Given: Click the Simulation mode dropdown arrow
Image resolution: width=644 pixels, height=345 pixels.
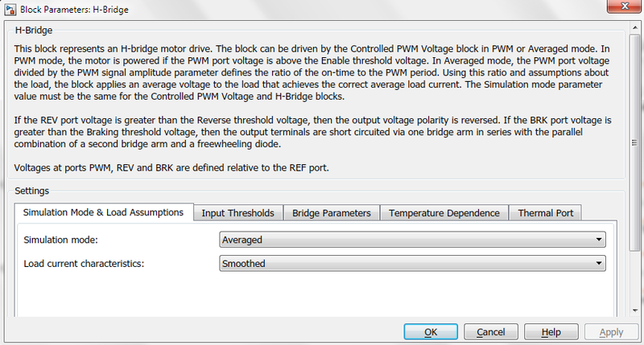Looking at the screenshot, I should (x=599, y=240).
